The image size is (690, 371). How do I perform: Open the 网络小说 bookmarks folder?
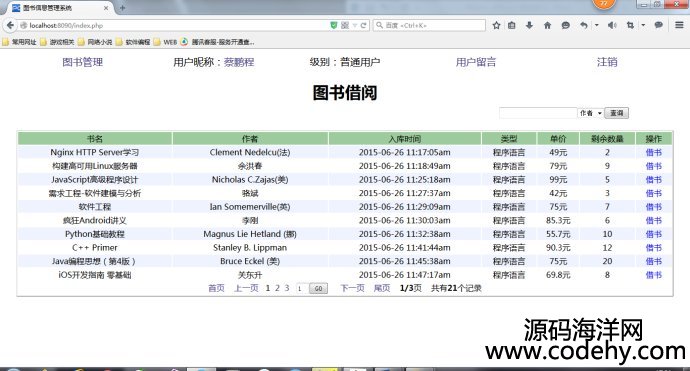point(95,42)
